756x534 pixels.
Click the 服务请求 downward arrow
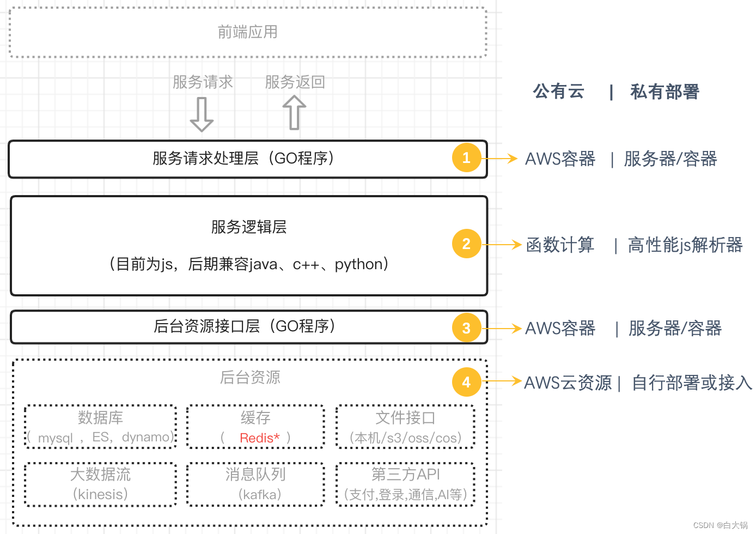202,114
